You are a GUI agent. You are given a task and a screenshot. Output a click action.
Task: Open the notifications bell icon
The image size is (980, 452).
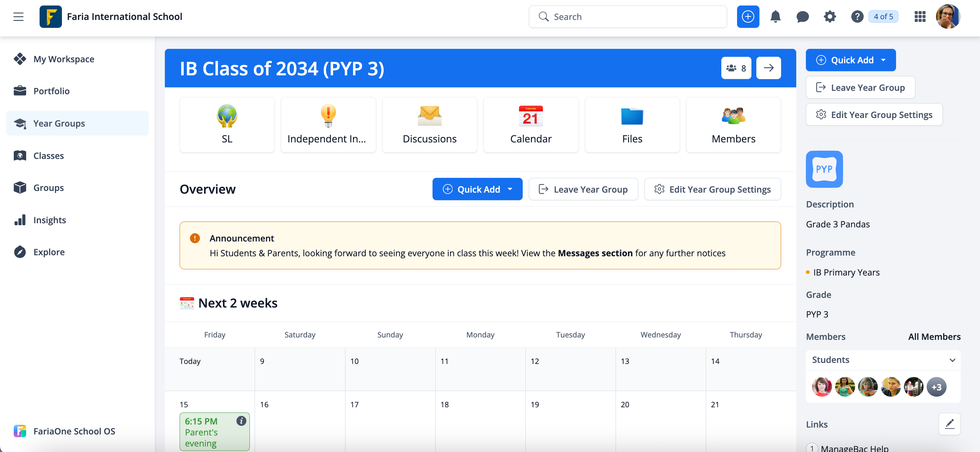coord(775,17)
